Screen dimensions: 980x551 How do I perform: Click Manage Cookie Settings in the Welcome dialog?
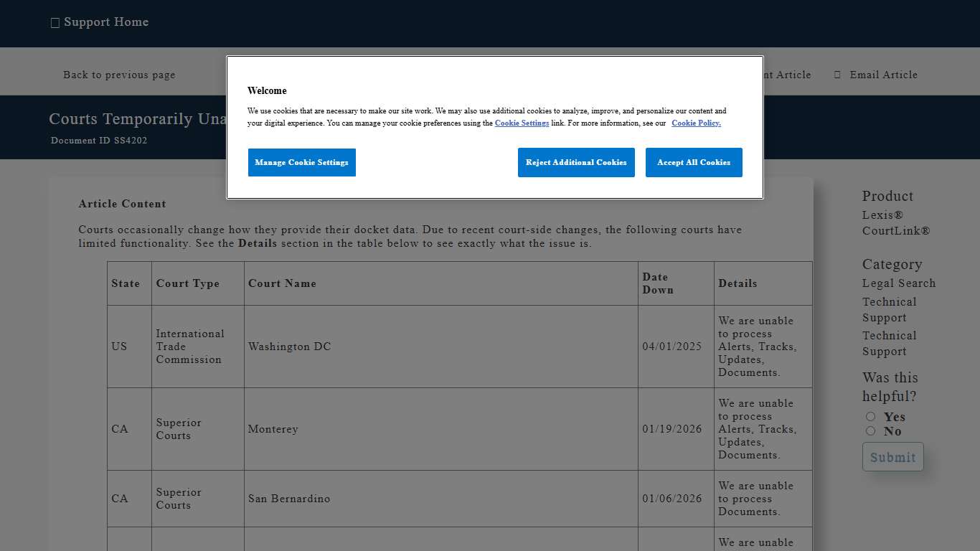pyautogui.click(x=301, y=162)
